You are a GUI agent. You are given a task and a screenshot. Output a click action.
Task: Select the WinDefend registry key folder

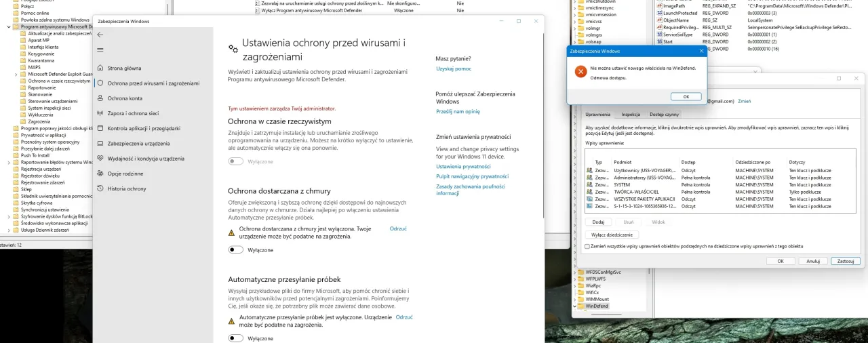[x=593, y=306]
